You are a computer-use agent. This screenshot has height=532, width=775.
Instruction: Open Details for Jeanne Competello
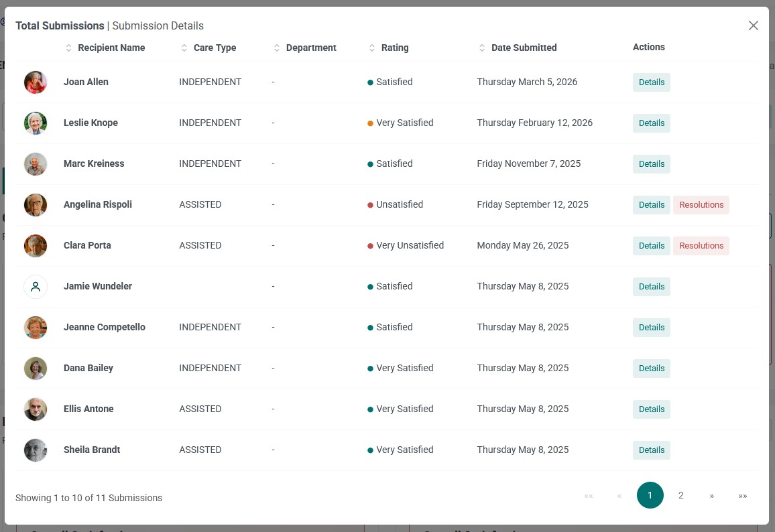652,328
